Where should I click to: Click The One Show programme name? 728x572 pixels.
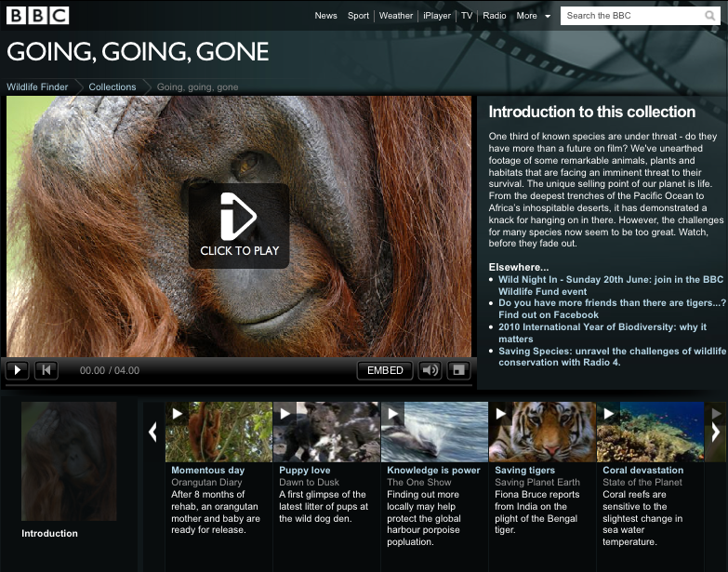[x=419, y=482]
